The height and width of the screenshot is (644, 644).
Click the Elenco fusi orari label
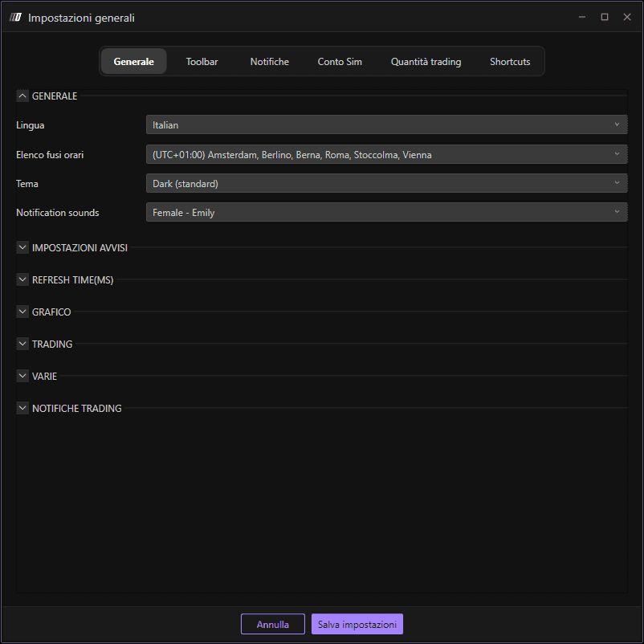click(x=50, y=155)
